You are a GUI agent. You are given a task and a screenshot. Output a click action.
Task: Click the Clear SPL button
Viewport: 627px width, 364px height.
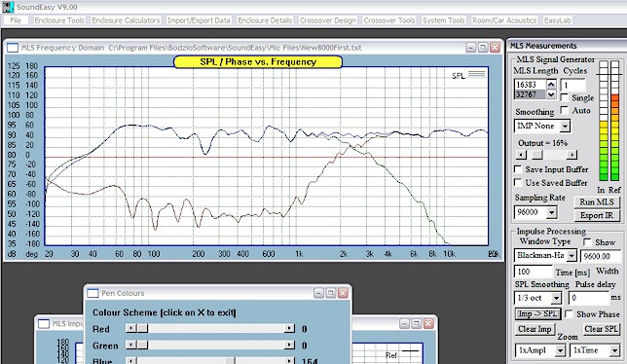(601, 329)
